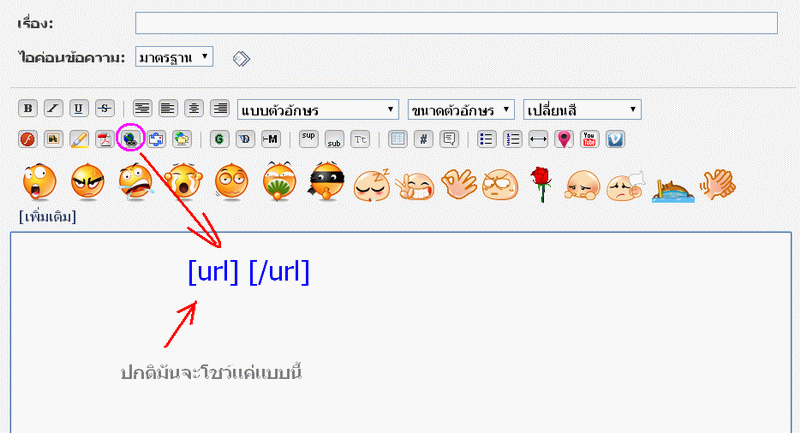Toggle italic text formatting

tap(54, 109)
